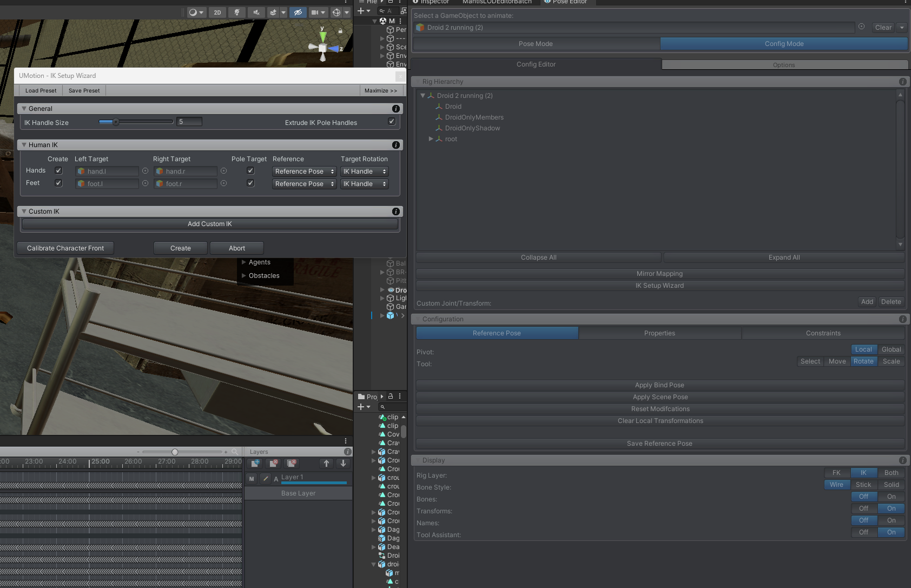Toggle 2D scene view mode
This screenshot has width=911, height=588.
click(217, 12)
